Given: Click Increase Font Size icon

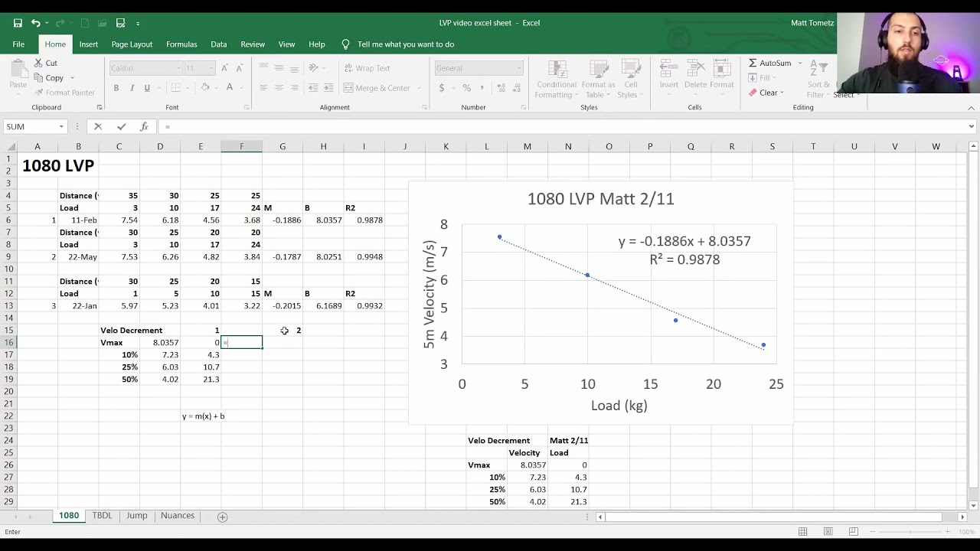Looking at the screenshot, I should pos(224,68).
